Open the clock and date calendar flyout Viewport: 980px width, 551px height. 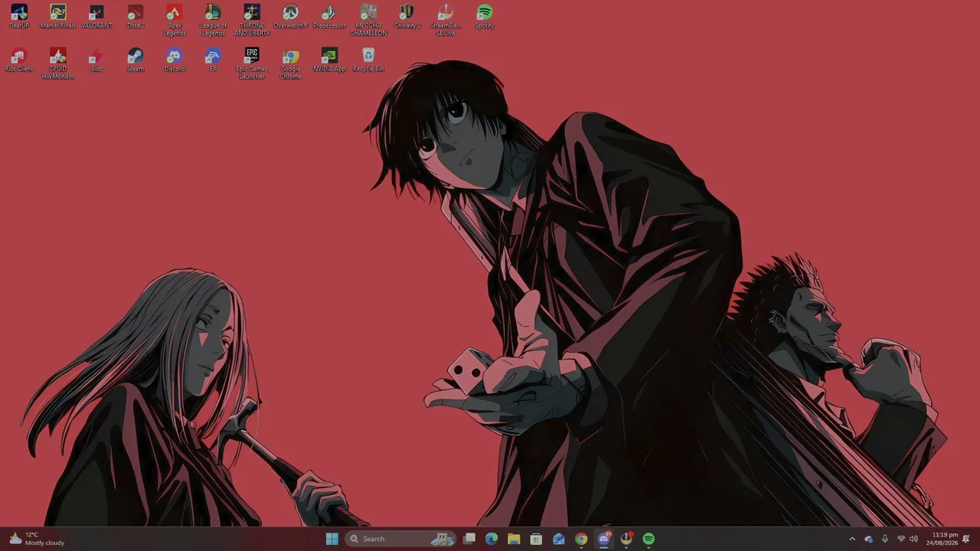942,539
